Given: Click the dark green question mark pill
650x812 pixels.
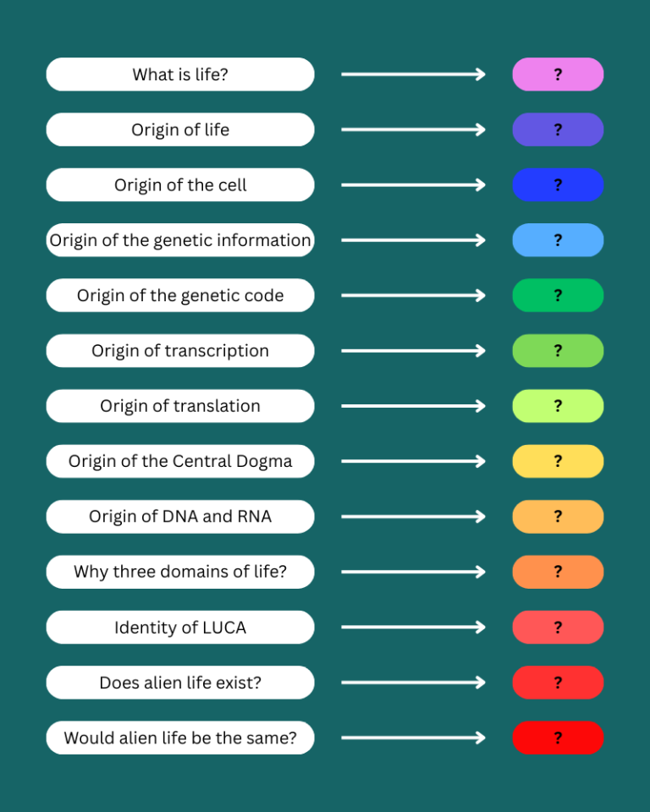Looking at the screenshot, I should tap(558, 295).
